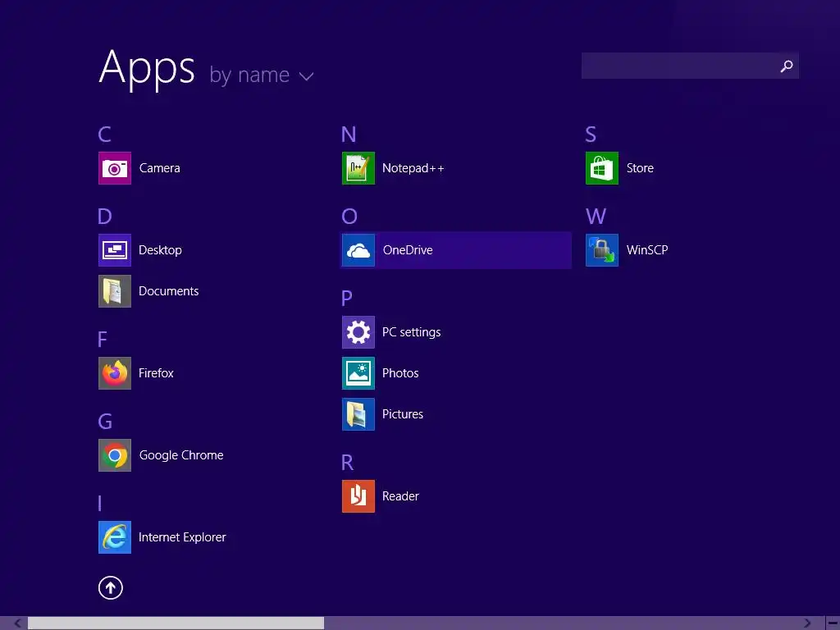This screenshot has height=630, width=840.
Task: Launch the Photos app icon
Action: (x=358, y=373)
